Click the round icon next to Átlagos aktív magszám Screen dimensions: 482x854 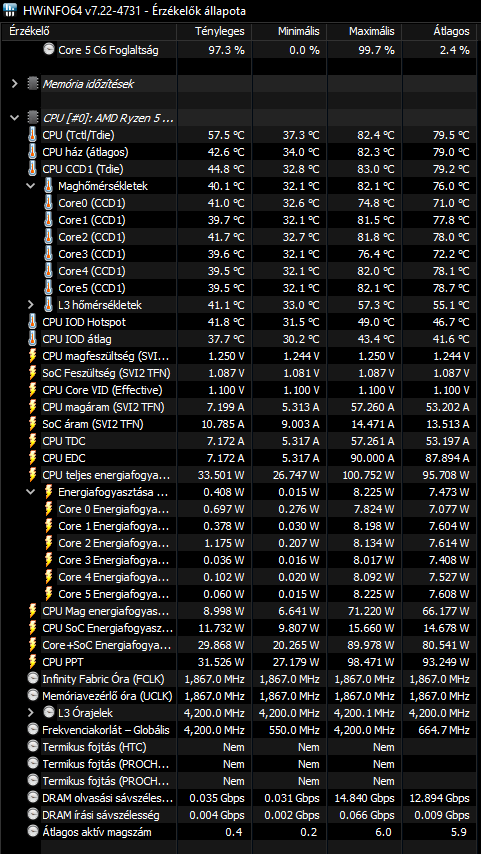[x=33, y=832]
